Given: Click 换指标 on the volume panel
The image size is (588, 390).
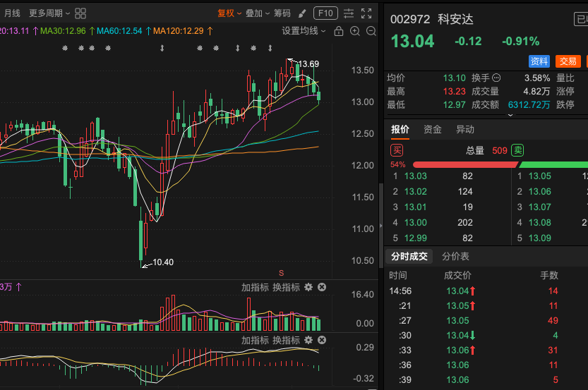Looking at the screenshot, I should pyautogui.click(x=286, y=287).
